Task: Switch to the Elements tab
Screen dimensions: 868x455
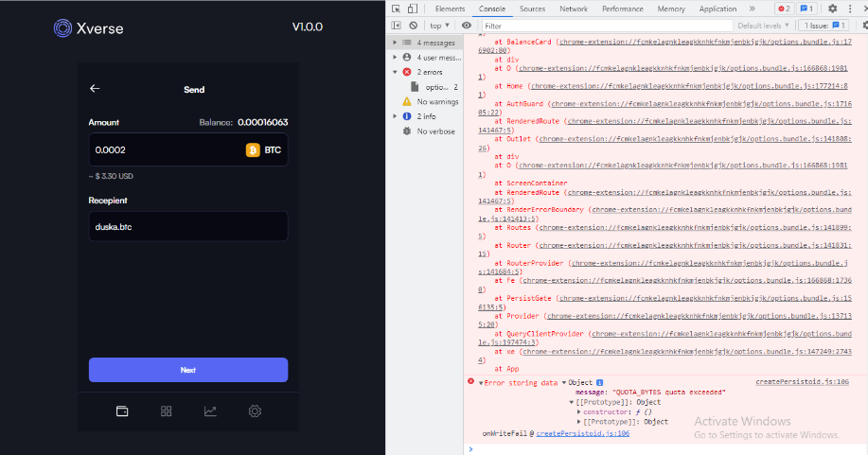Action: coord(450,9)
